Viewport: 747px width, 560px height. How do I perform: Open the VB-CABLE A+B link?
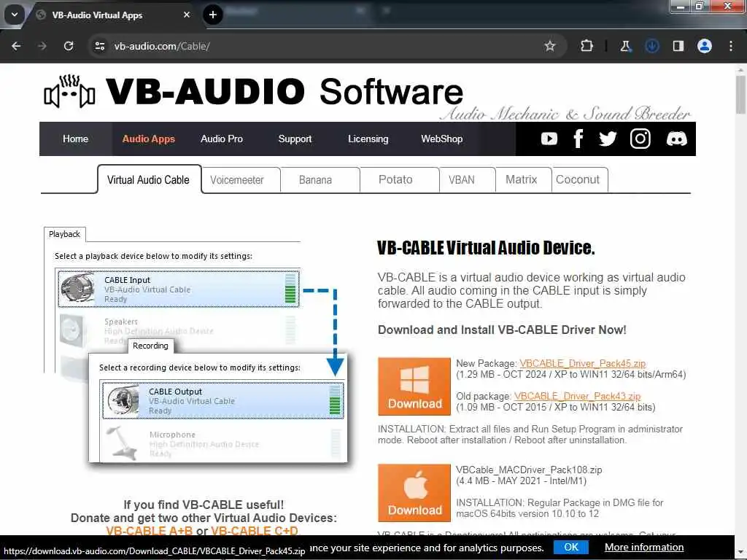tap(149, 531)
